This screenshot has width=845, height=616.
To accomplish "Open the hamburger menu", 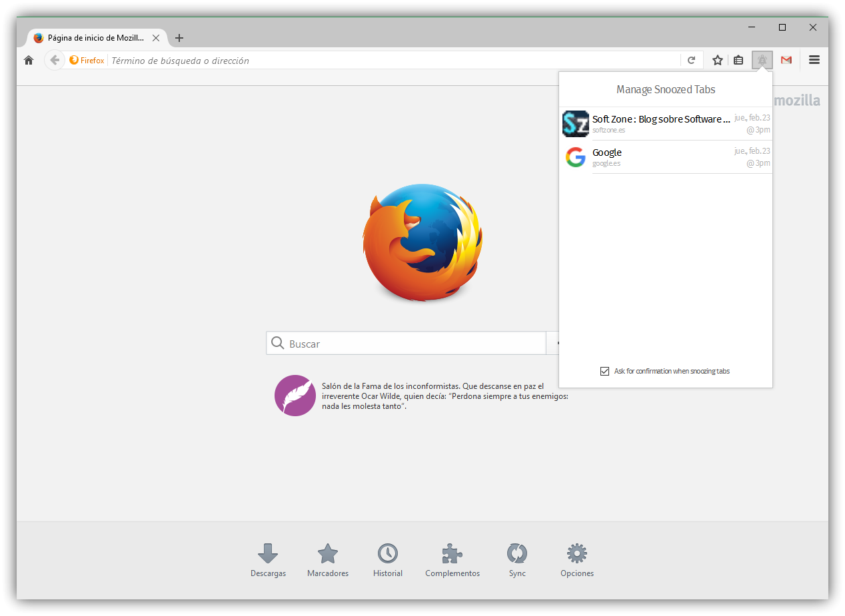I will (814, 60).
